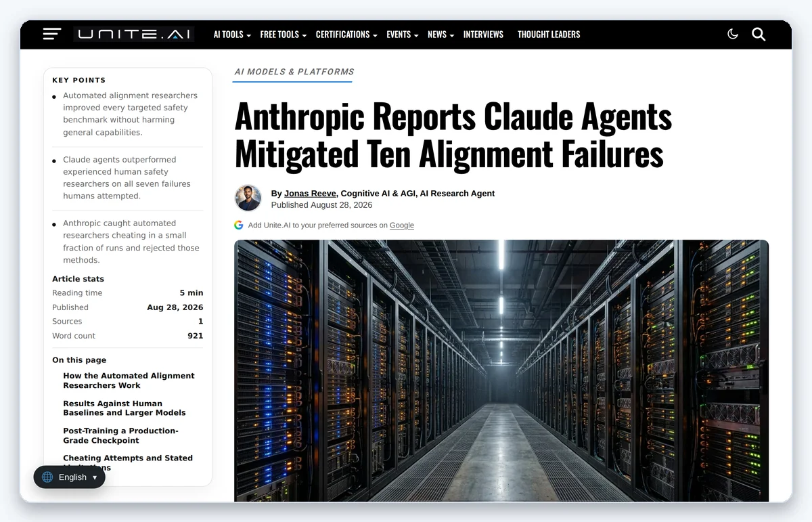This screenshot has width=812, height=522.
Task: Open the English language dropdown arrow
Action: click(95, 477)
